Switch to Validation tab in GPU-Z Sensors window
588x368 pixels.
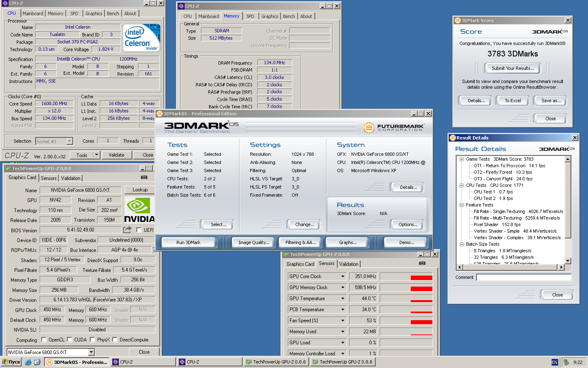[349, 264]
